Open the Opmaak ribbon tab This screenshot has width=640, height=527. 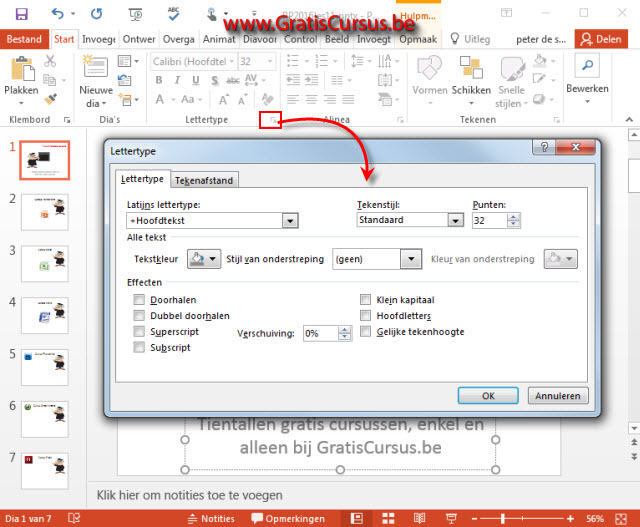coord(418,39)
